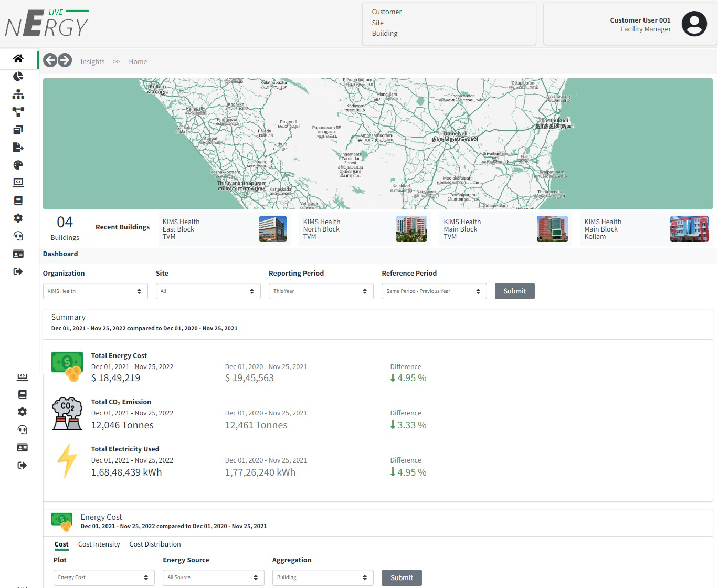The height and width of the screenshot is (588, 718).
Task: Open the Aggregation dropdown showing Building
Action: (323, 577)
